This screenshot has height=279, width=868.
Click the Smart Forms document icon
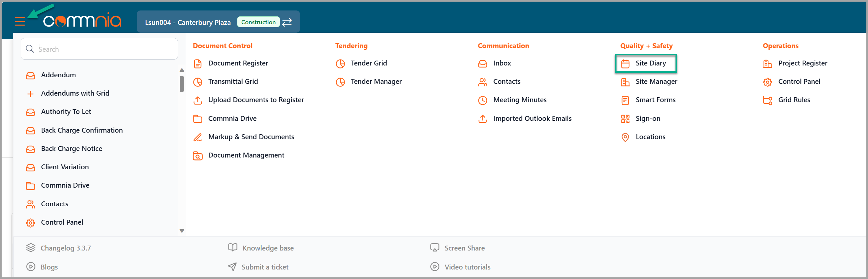pyautogui.click(x=625, y=100)
